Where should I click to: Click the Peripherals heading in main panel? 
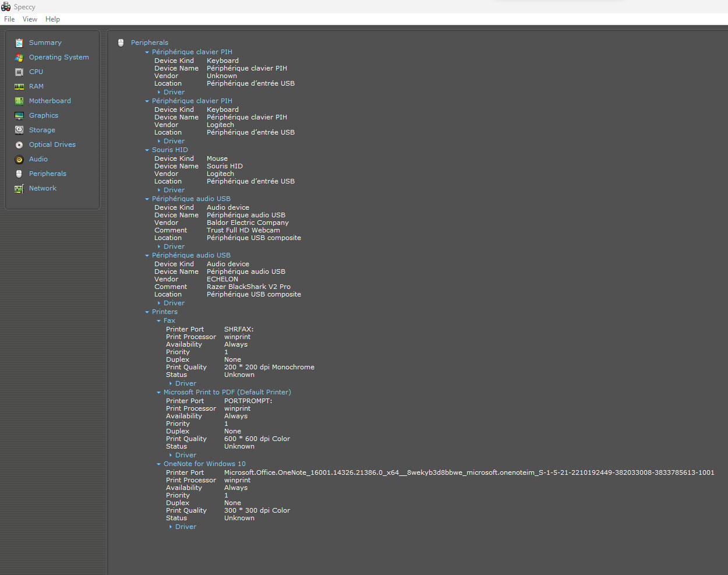(x=150, y=43)
